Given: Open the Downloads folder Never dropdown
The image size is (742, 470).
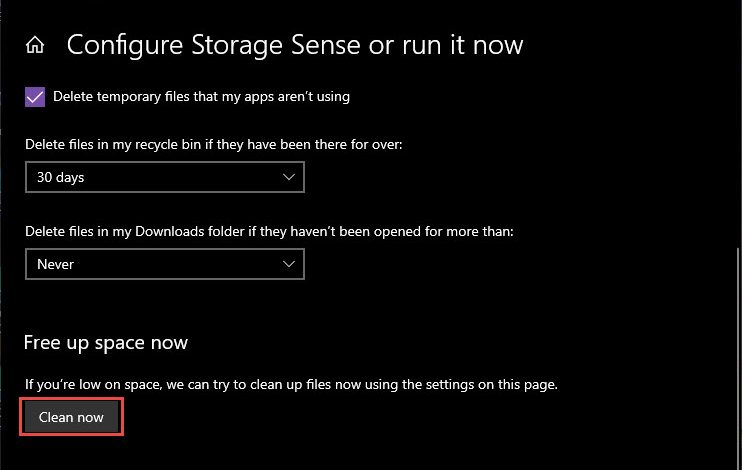Looking at the screenshot, I should tap(165, 264).
